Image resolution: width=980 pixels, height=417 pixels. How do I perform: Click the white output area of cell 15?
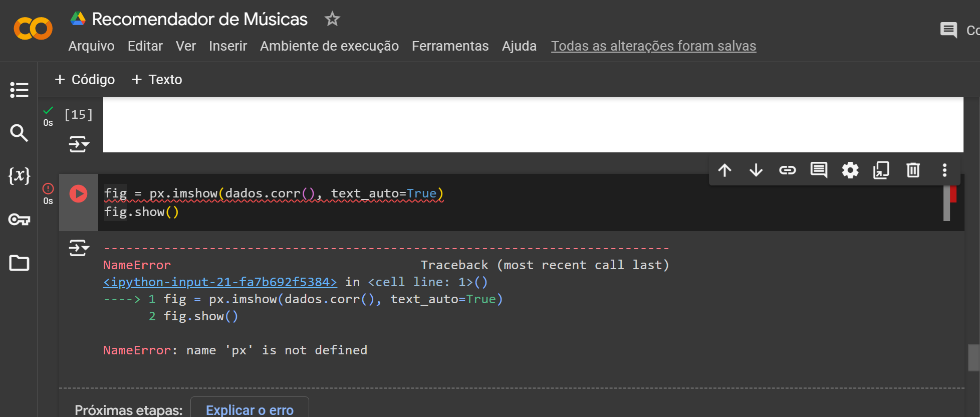tap(533, 125)
